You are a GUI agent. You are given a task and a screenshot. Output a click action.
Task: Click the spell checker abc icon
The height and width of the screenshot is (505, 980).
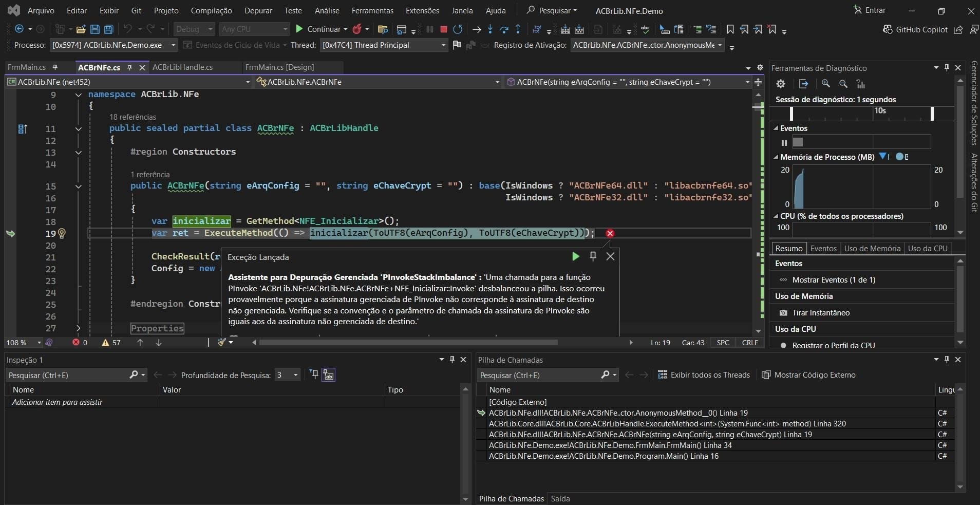pos(646,29)
